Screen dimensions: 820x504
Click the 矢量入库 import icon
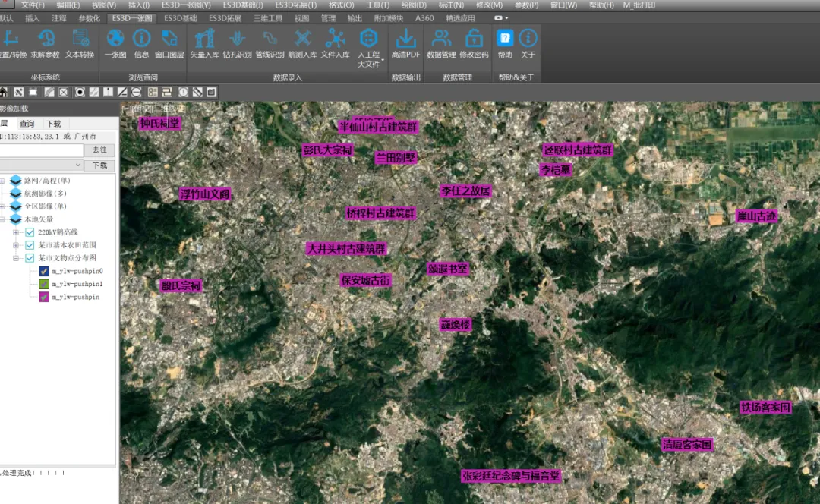point(204,39)
